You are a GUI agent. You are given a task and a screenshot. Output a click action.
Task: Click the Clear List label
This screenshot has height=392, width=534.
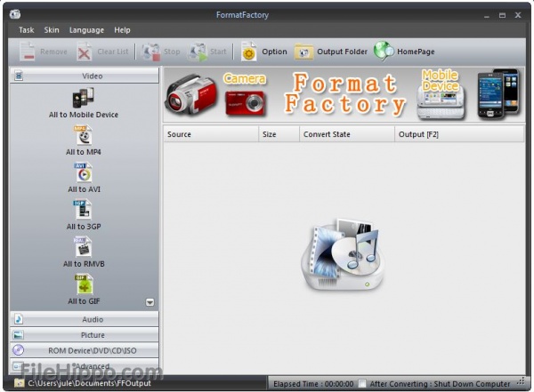[x=113, y=52]
